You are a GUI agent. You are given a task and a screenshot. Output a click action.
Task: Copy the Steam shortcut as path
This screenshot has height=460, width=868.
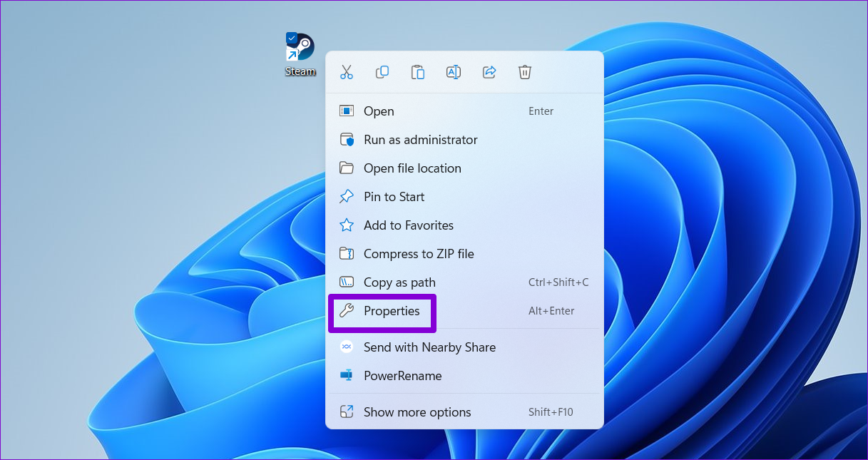[399, 282]
